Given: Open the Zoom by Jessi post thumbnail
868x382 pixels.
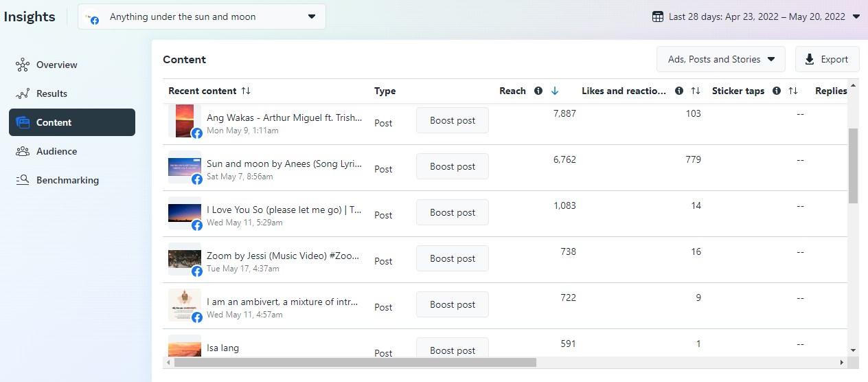Looking at the screenshot, I should tap(185, 259).
